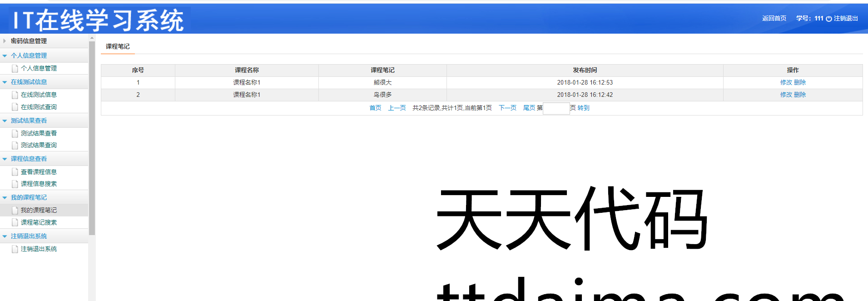Click the 返回首页 link in header
Image resolution: width=868 pixels, height=301 pixels.
point(774,18)
